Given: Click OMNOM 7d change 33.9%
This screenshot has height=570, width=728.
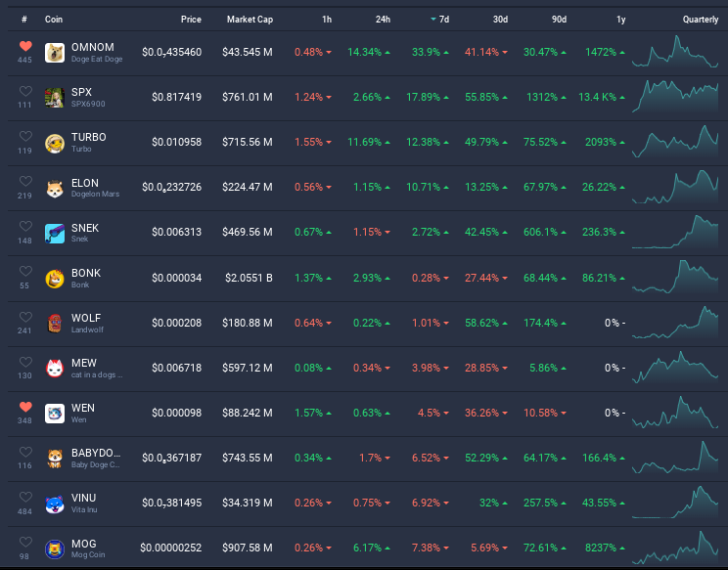Looking at the screenshot, I should (x=431, y=52).
